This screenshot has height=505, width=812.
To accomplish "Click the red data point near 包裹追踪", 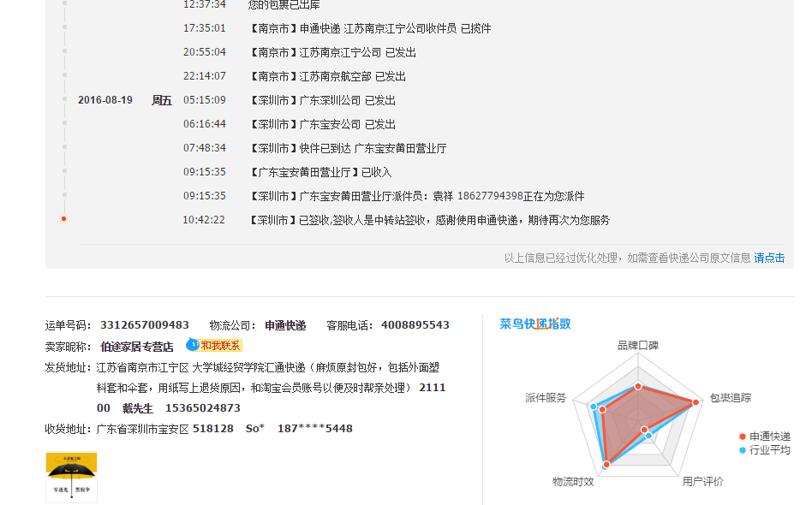I will click(696, 402).
